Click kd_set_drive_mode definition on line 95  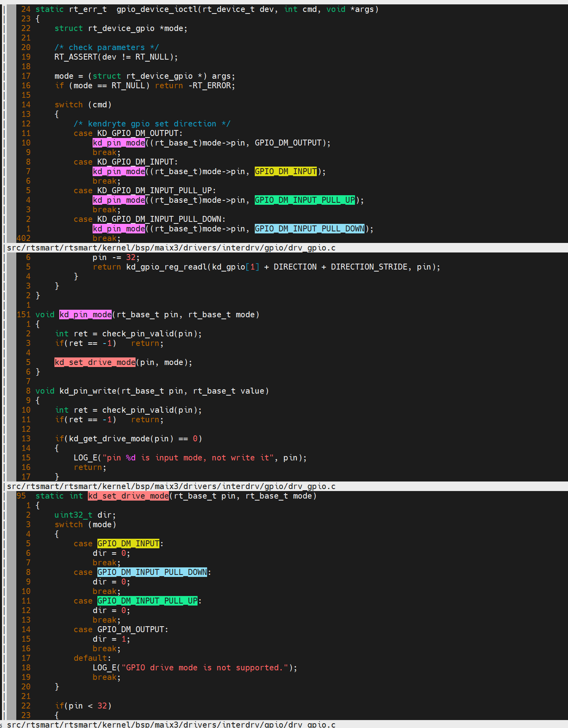[x=128, y=496]
